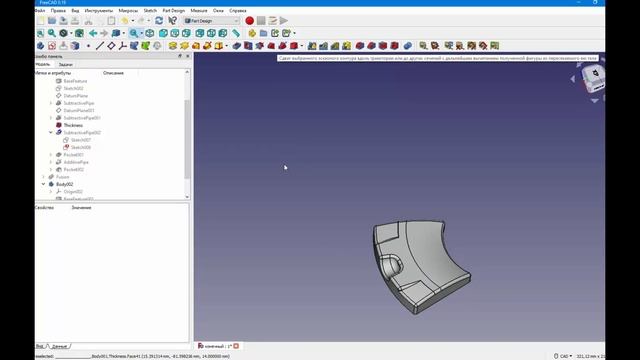
Task: Click the Datum plane tool
Action: (x=111, y=46)
